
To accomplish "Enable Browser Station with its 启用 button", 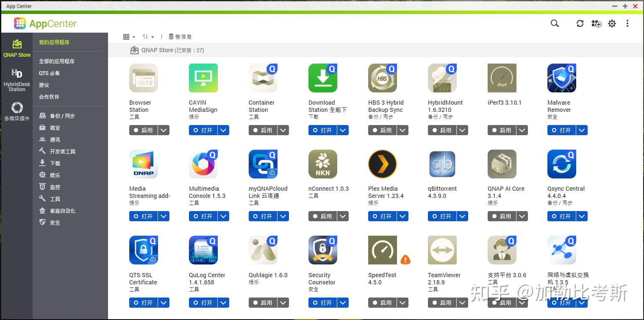I will [144, 130].
